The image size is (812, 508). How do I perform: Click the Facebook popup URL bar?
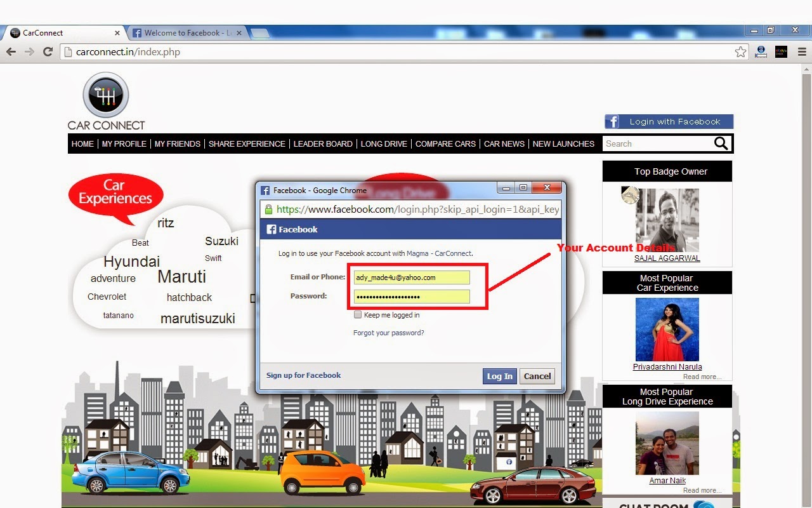coord(411,209)
